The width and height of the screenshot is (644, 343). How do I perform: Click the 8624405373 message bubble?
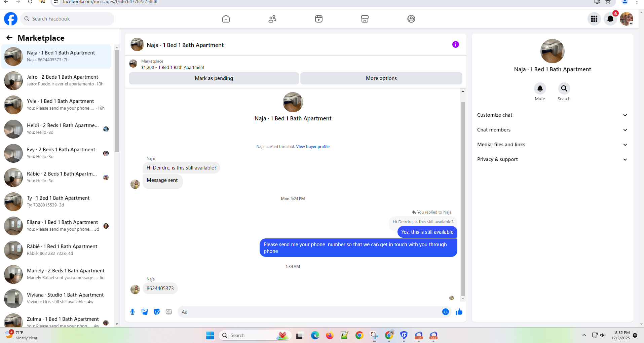pyautogui.click(x=160, y=289)
